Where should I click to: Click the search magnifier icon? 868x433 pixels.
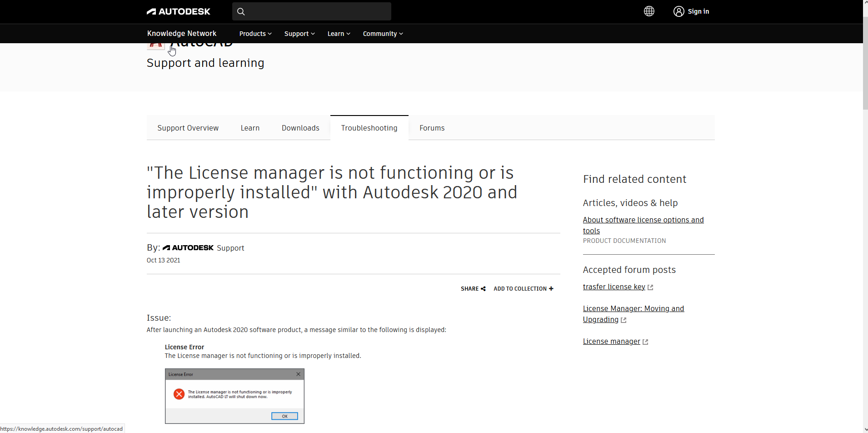click(x=241, y=12)
